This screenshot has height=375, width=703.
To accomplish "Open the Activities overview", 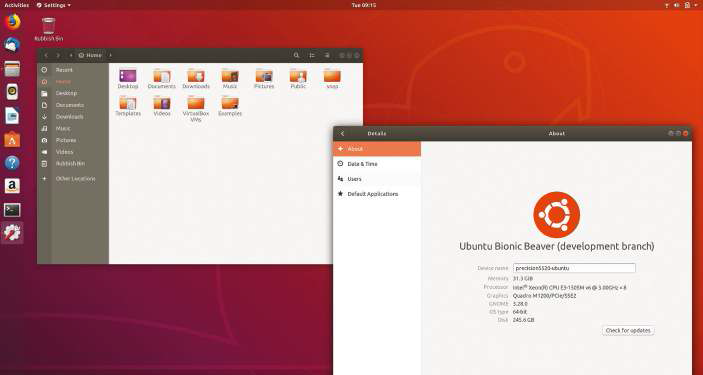I will coord(17,5).
